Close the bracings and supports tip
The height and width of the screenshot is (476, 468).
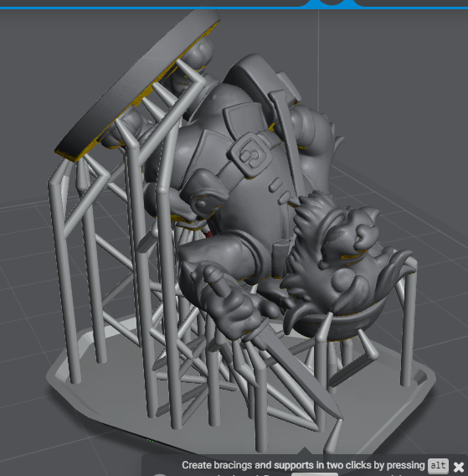(459, 466)
